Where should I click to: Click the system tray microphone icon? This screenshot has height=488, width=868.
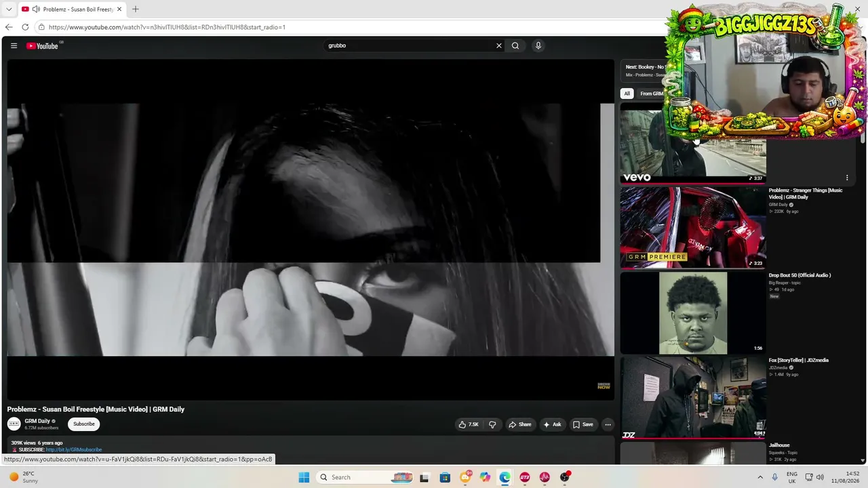[775, 477]
